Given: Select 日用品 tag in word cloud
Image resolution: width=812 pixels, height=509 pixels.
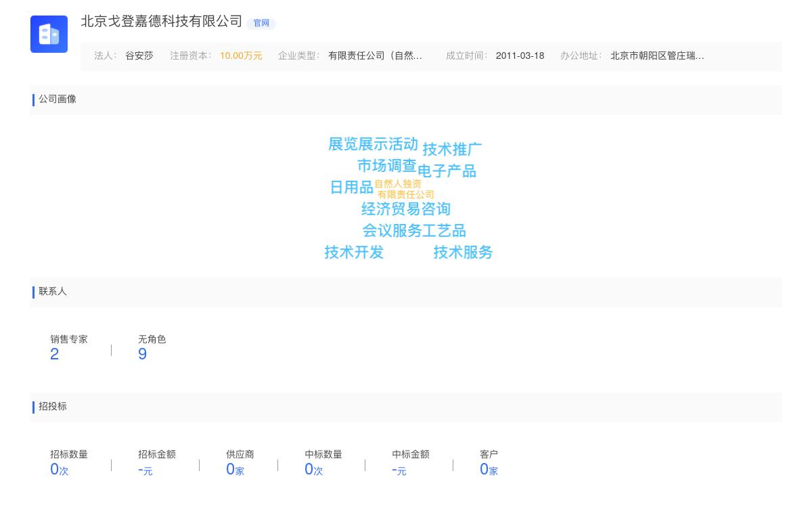Looking at the screenshot, I should click(x=351, y=187).
